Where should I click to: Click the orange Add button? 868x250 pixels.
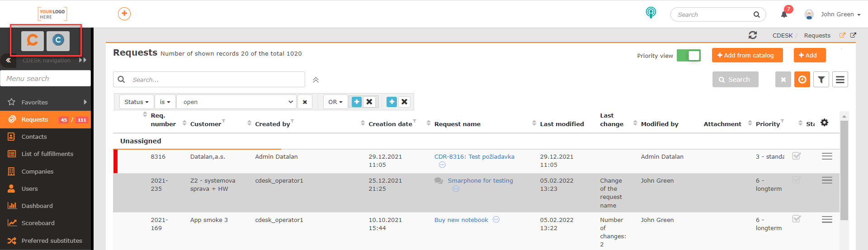click(810, 55)
